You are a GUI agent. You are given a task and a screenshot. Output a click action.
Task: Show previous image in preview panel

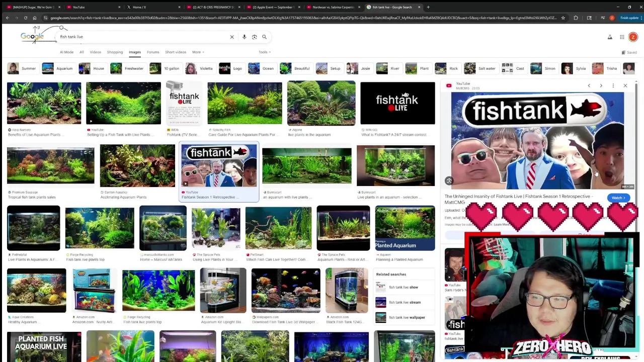589,85
